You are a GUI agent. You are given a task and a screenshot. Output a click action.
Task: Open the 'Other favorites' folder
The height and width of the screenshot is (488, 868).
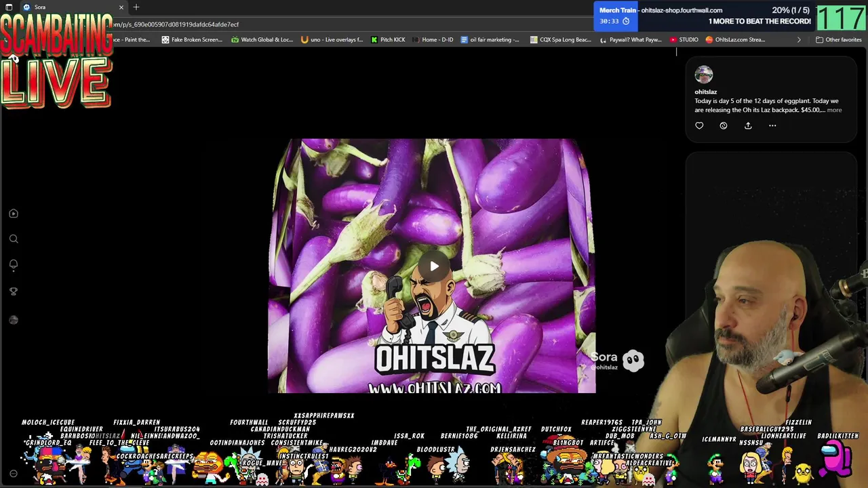click(x=838, y=39)
